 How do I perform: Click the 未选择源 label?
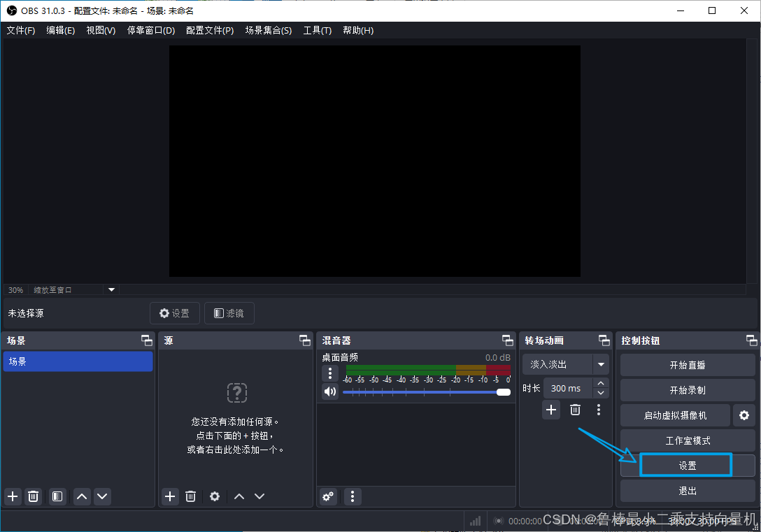click(x=26, y=313)
